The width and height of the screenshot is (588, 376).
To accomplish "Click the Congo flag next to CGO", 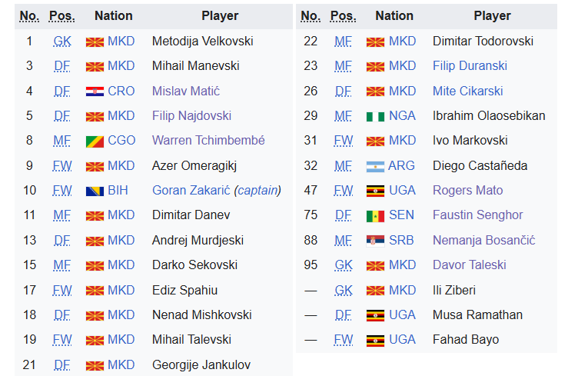I will click(x=95, y=141).
